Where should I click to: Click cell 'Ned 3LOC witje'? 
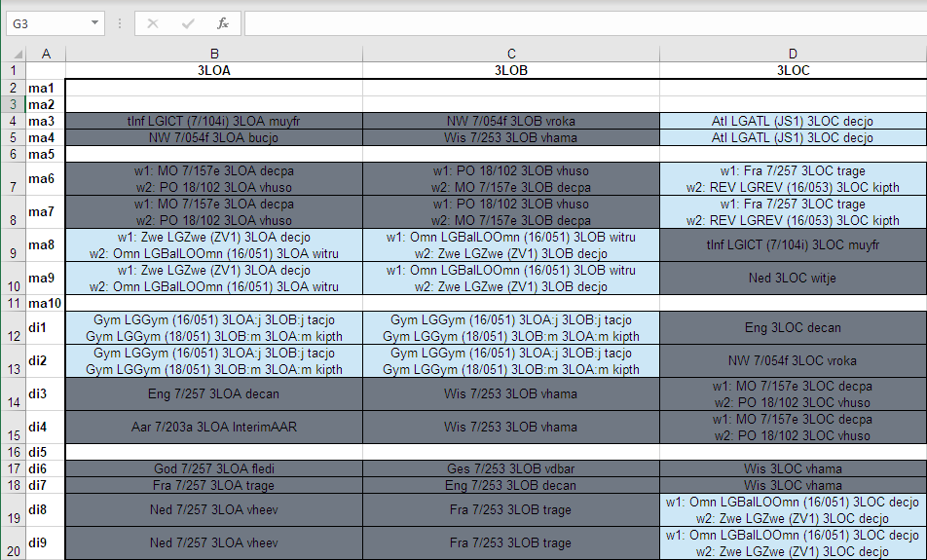pyautogui.click(x=794, y=279)
